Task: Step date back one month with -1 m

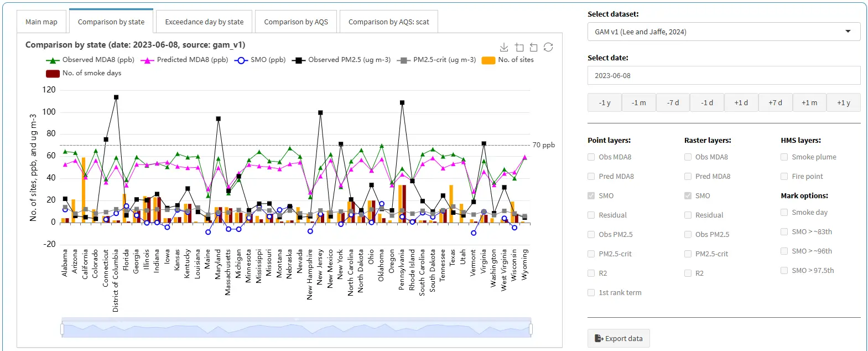Action: click(638, 103)
